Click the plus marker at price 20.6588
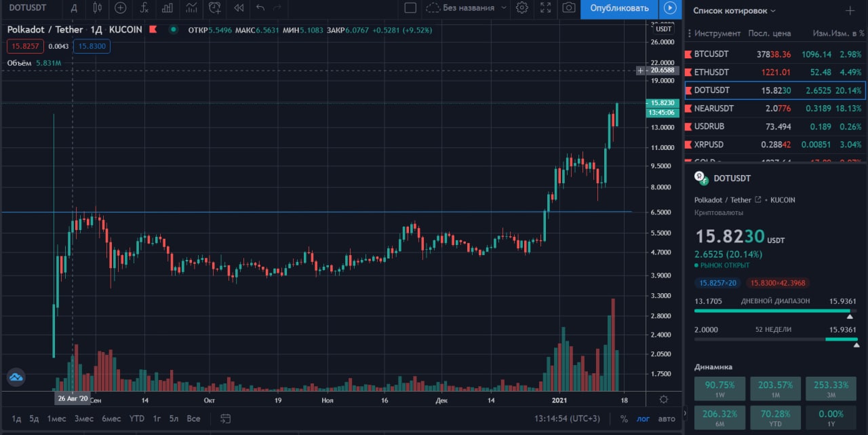Viewport: 868px width, 435px height. click(640, 70)
